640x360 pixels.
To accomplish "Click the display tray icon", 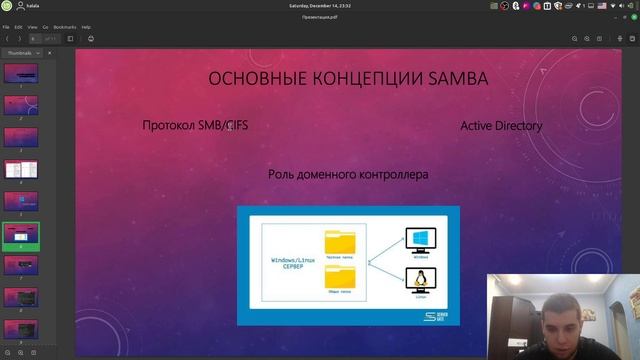I will [591, 6].
